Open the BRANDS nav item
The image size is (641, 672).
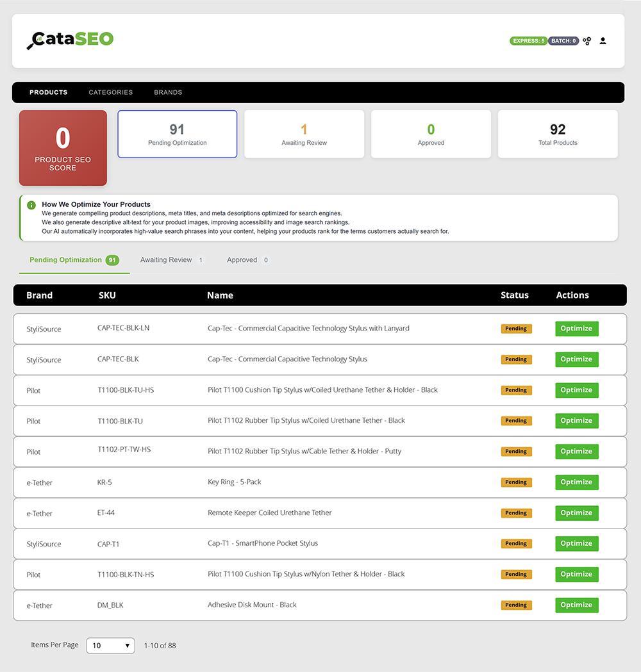pos(168,92)
